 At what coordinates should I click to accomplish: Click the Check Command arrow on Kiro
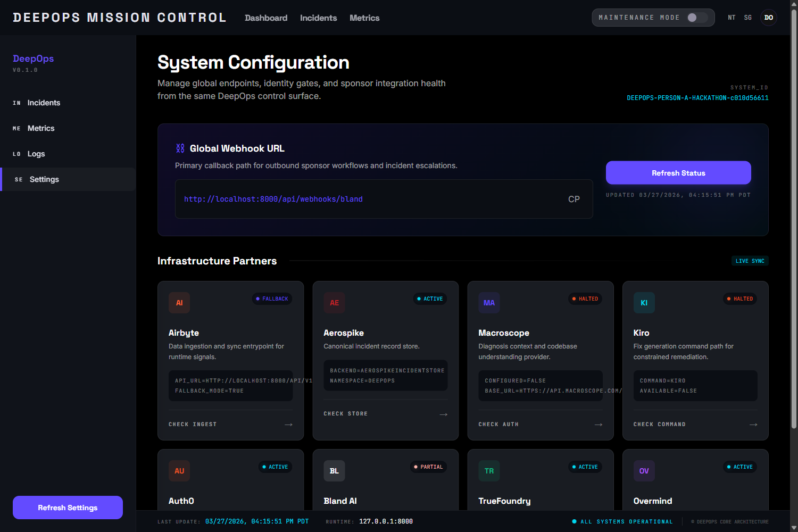click(753, 425)
